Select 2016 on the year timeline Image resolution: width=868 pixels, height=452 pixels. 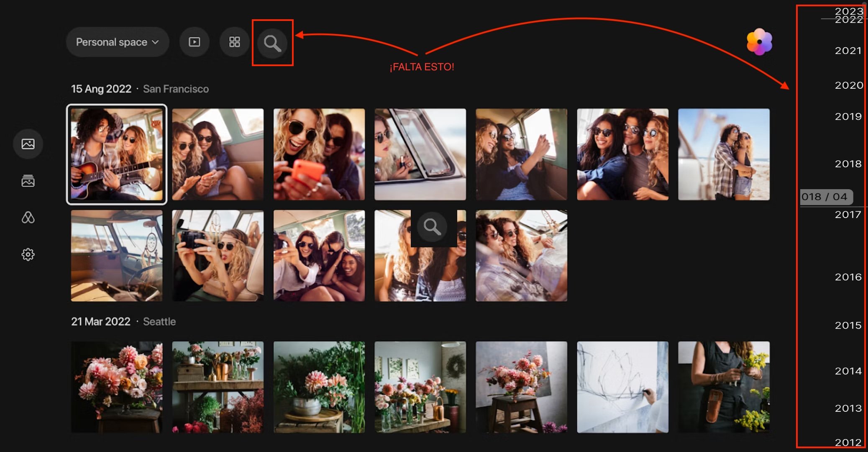848,277
